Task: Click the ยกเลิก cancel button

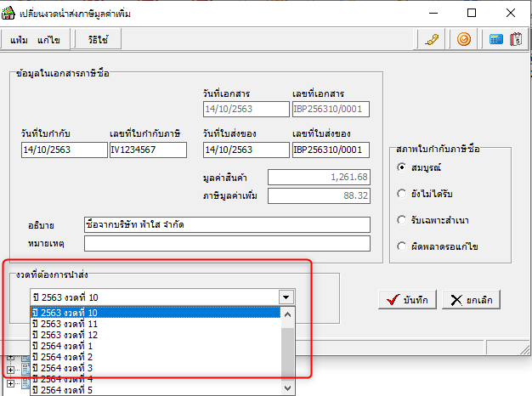Action: [x=472, y=300]
